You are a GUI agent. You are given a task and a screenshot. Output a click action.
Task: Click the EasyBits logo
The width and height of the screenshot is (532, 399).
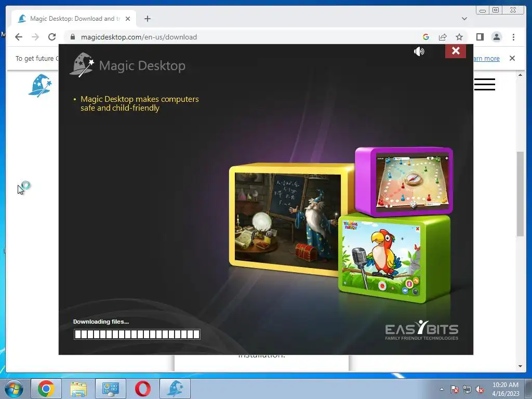pos(421,330)
